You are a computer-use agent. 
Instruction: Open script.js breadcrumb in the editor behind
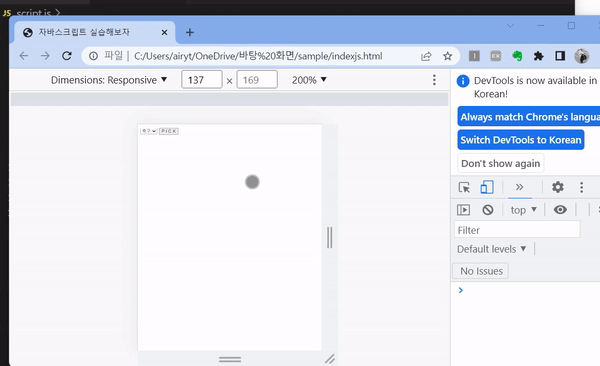point(34,13)
